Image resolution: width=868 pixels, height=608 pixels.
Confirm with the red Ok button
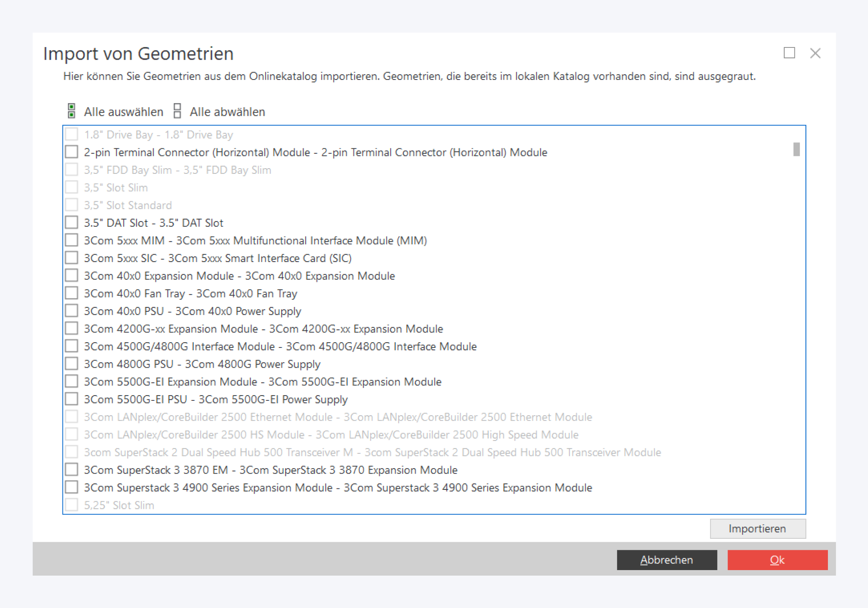(x=777, y=559)
